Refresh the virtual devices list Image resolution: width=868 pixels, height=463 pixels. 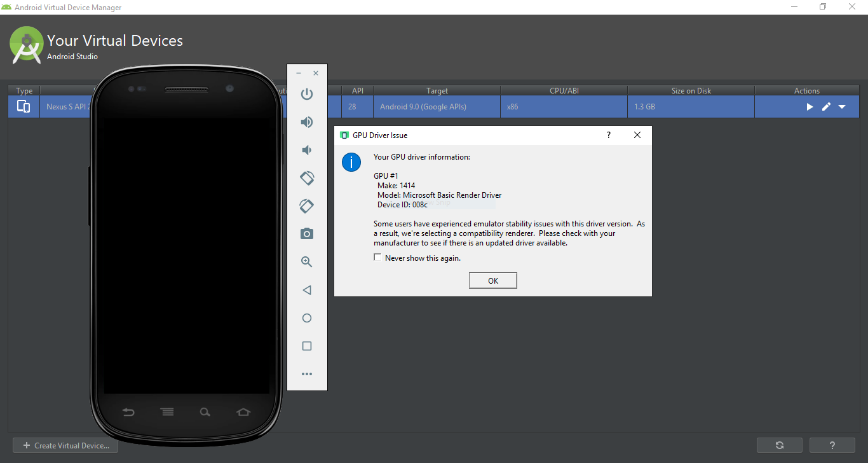(x=780, y=445)
